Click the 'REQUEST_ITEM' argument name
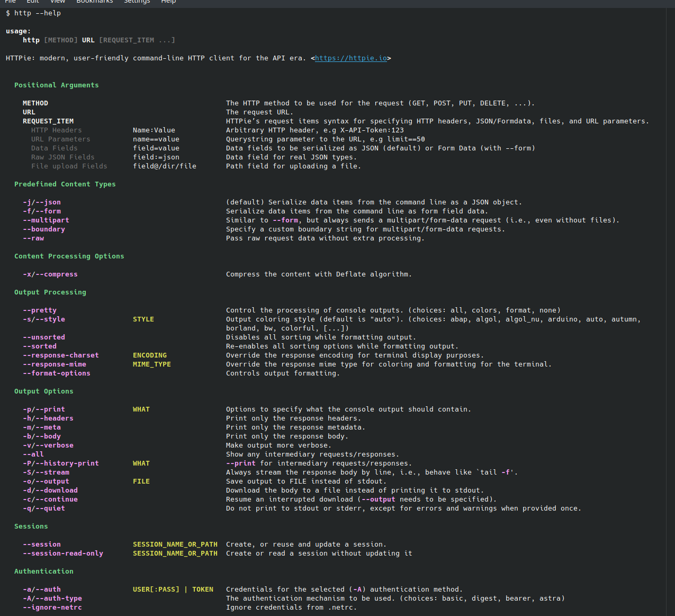 48,121
